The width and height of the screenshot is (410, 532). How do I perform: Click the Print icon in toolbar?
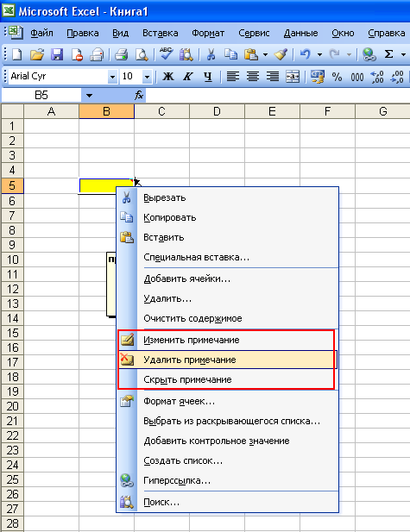pyautogui.click(x=121, y=54)
